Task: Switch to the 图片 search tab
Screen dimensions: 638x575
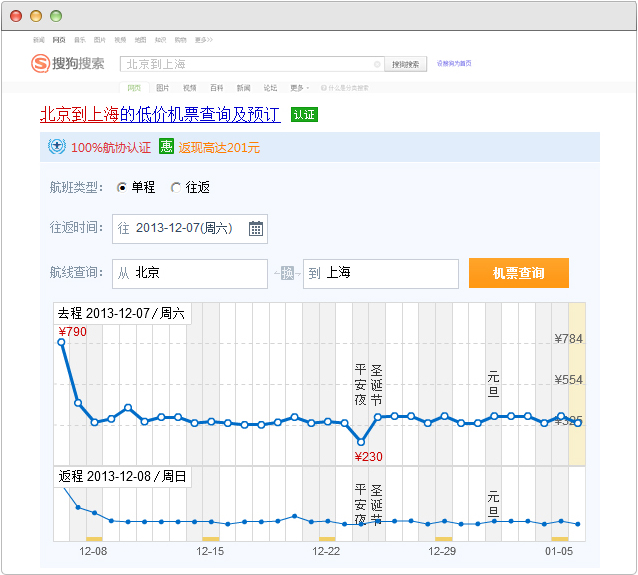Action: point(162,88)
